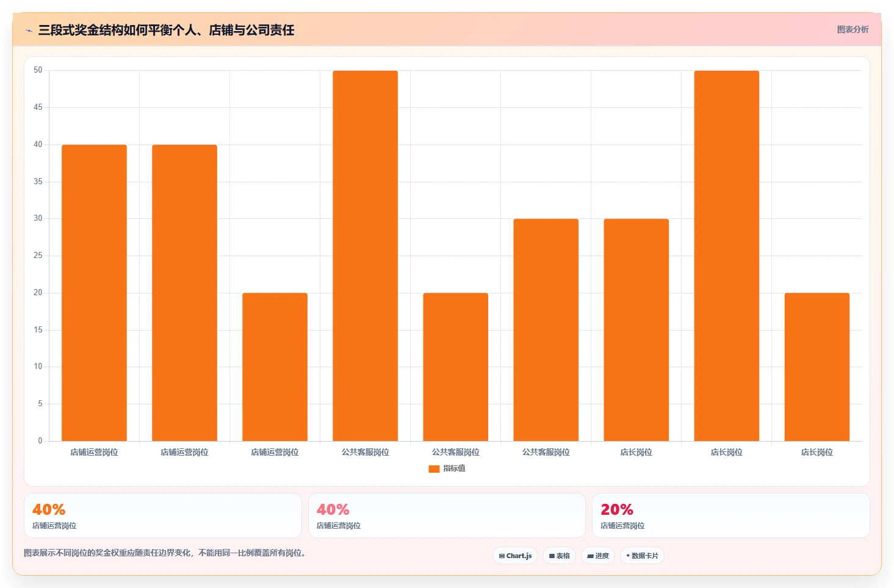Click the orange legend swatch for 指标值
This screenshot has height=588, width=894.
point(434,469)
